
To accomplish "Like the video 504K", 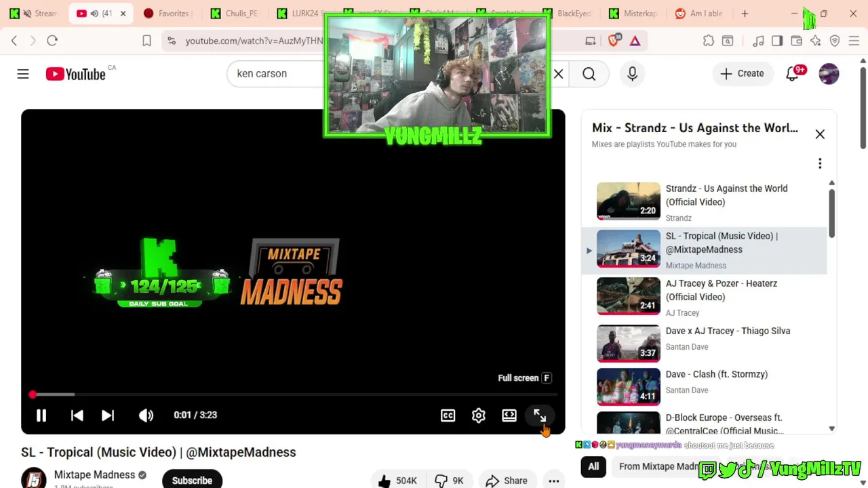I will [398, 481].
